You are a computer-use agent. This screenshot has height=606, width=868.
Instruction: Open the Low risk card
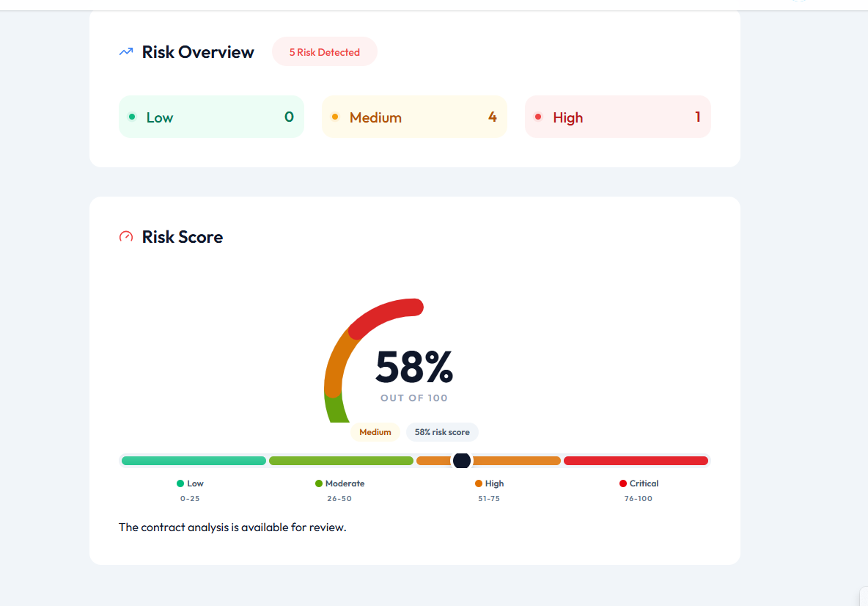(x=211, y=117)
